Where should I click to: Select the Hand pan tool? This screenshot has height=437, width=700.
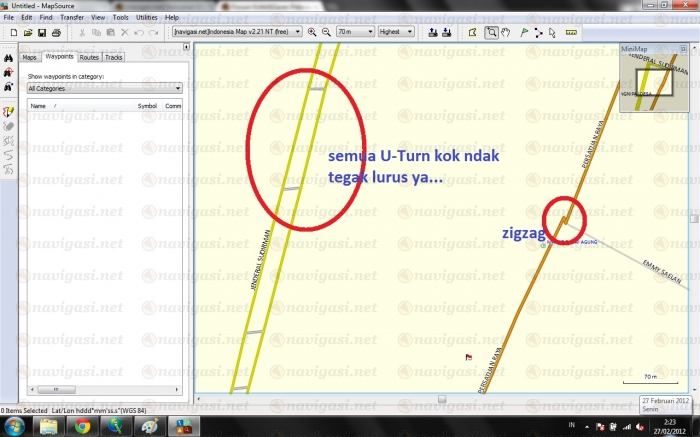pos(506,32)
